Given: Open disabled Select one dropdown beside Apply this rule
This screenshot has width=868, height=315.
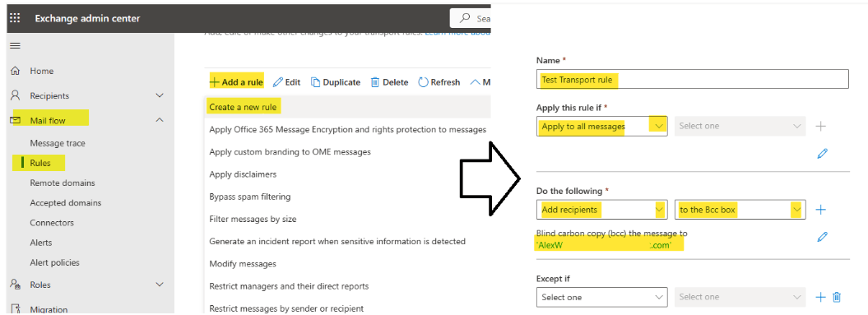Looking at the screenshot, I should [x=740, y=126].
